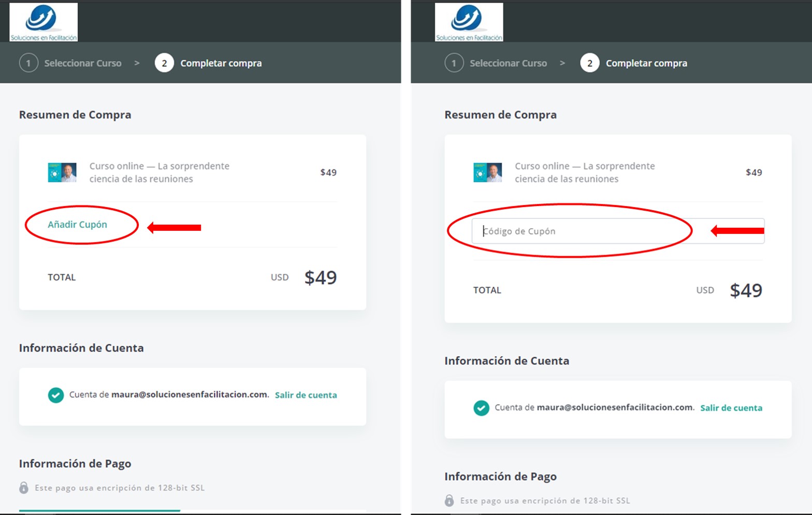This screenshot has height=515, width=812.
Task: Click SSL padlock icon in left panel
Action: (x=24, y=488)
